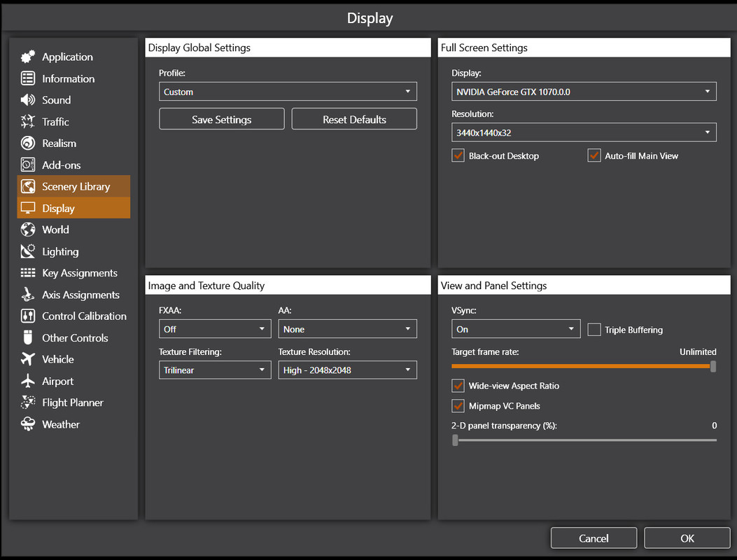The image size is (737, 560).
Task: Open the FXAA dropdown
Action: click(215, 329)
